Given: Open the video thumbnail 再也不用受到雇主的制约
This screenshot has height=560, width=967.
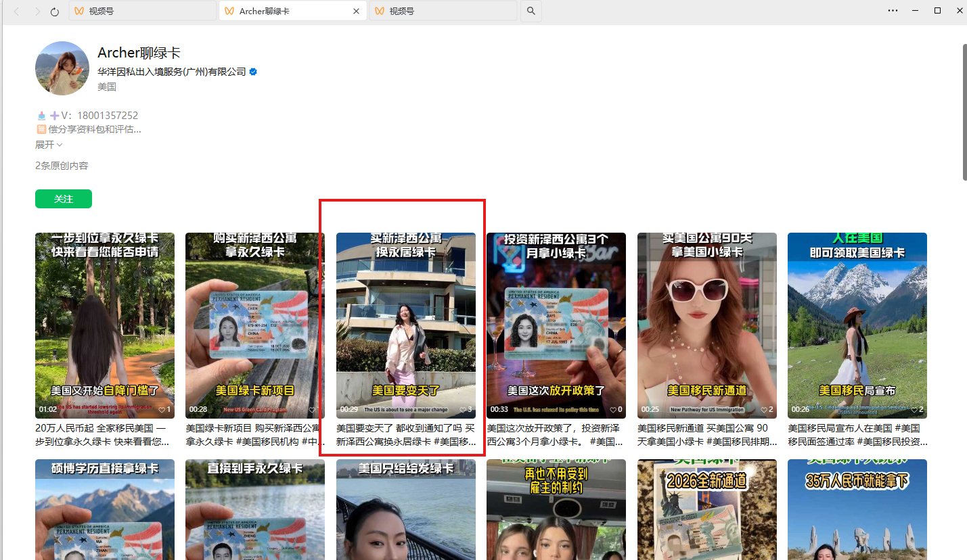Looking at the screenshot, I should (556, 509).
